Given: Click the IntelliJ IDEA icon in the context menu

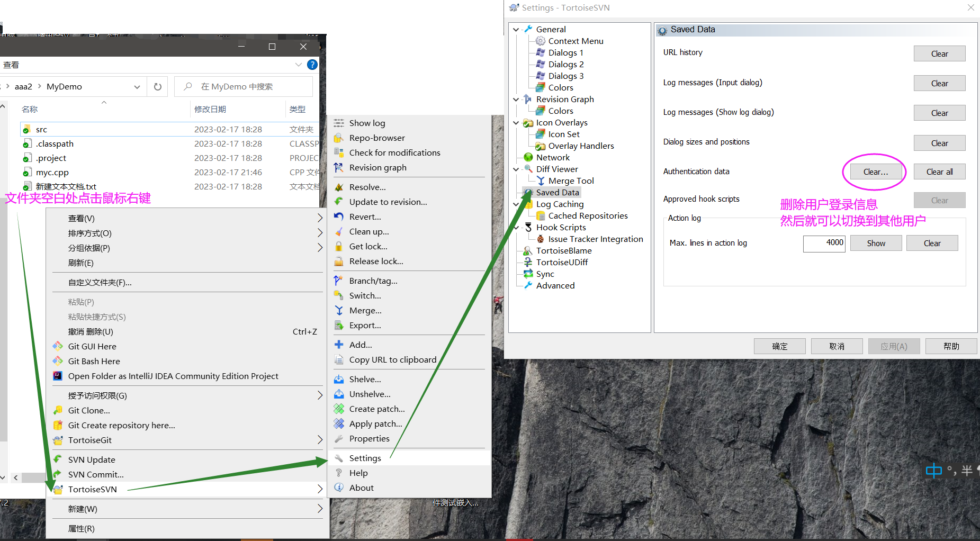Looking at the screenshot, I should click(x=58, y=376).
